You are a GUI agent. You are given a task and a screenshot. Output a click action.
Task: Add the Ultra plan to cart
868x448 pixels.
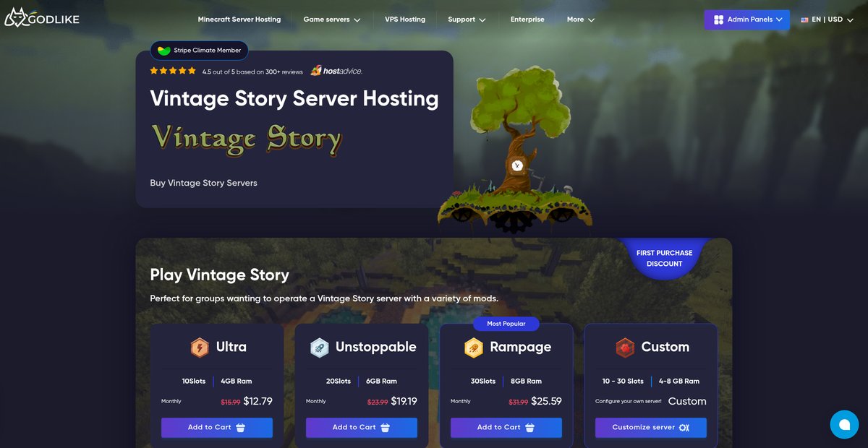217,427
